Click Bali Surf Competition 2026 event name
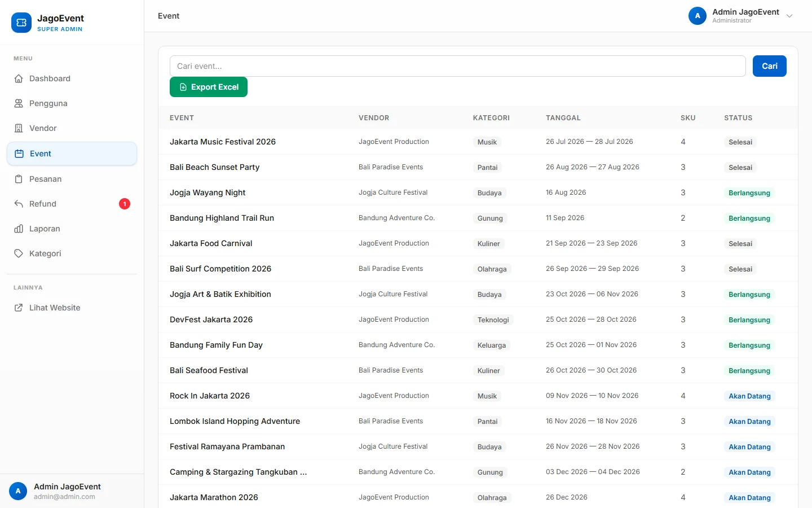812x508 pixels. (x=220, y=269)
